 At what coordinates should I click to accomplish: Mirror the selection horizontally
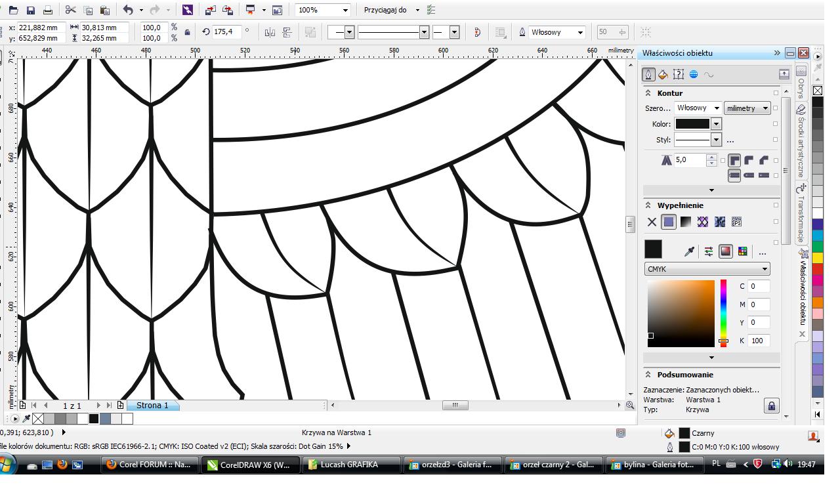[270, 32]
